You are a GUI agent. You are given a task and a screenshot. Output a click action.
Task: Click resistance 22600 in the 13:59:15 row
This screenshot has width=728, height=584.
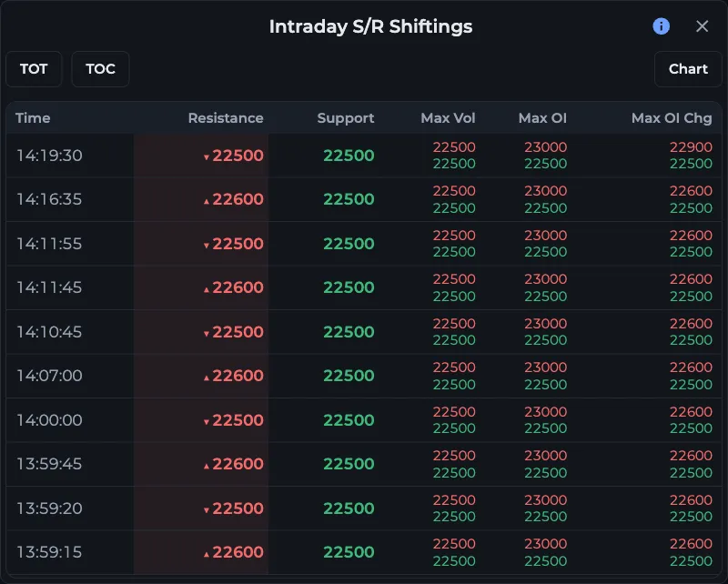[x=238, y=552]
